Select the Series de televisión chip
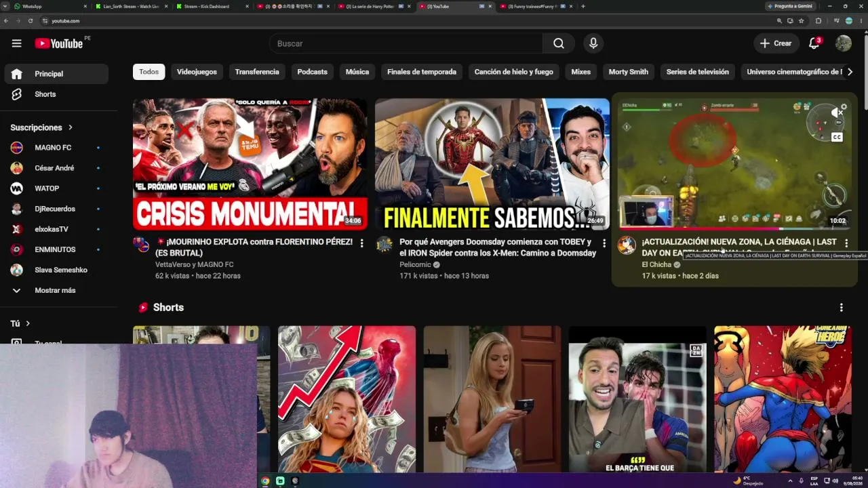The image size is (868, 488). (x=698, y=72)
